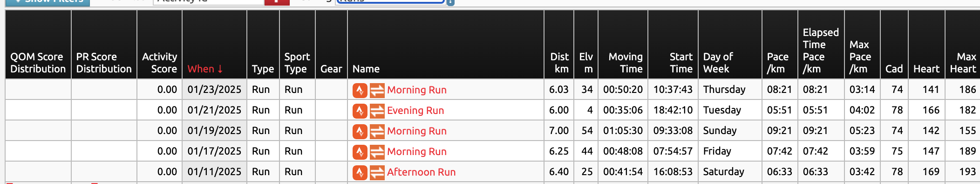The image size is (980, 184).
Task: Sort table by Moving Time header
Action: (626, 63)
